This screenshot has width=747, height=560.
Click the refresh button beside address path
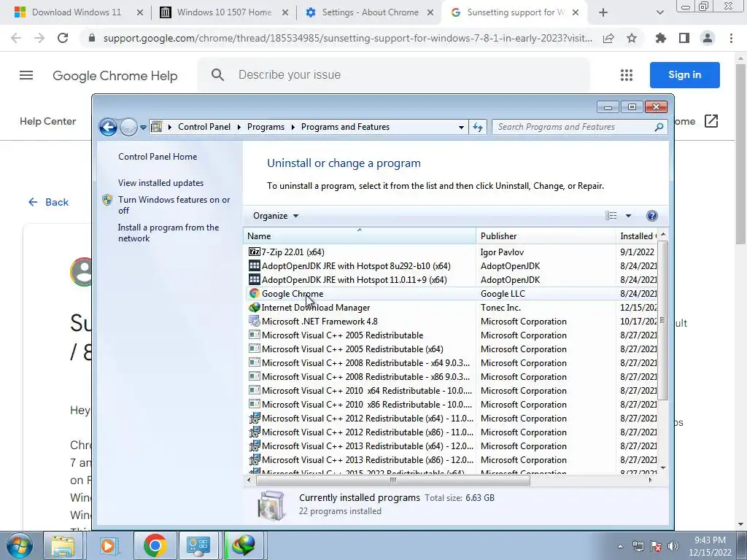point(478,127)
